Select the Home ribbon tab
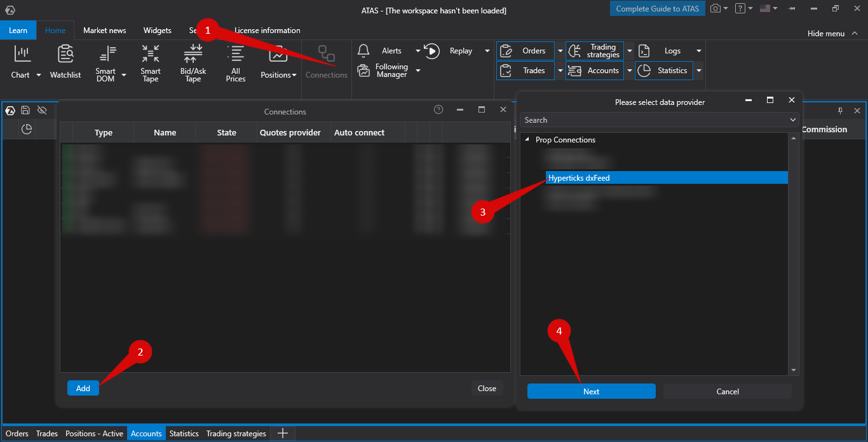868x442 pixels. pyautogui.click(x=55, y=30)
